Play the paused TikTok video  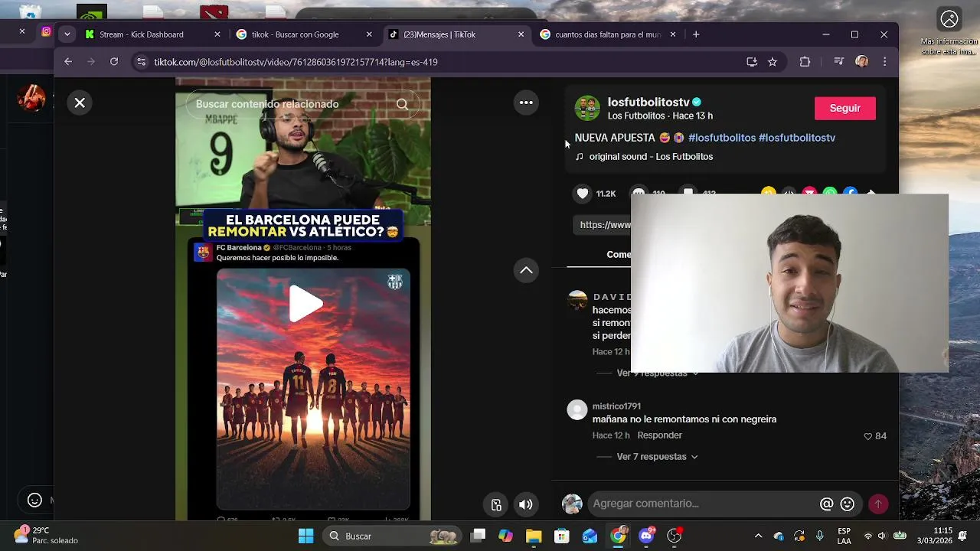(305, 304)
